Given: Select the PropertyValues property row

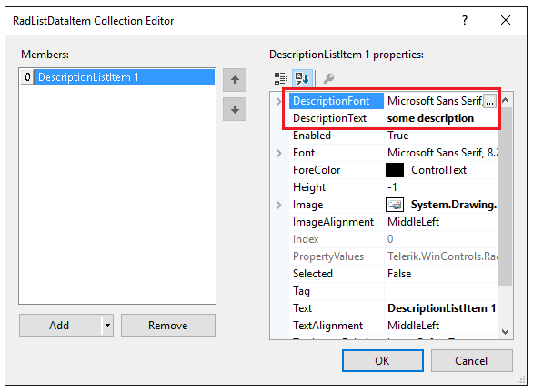Looking at the screenshot, I should click(393, 256).
